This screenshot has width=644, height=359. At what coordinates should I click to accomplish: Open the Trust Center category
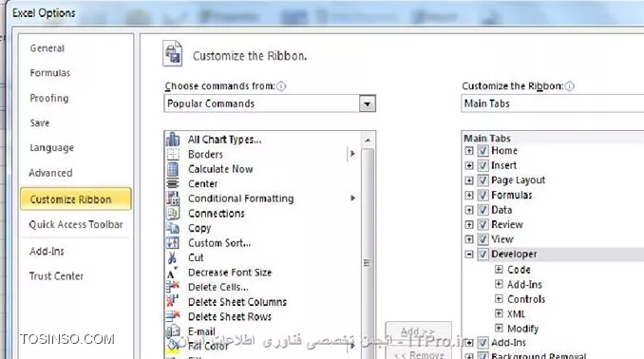[x=56, y=276]
